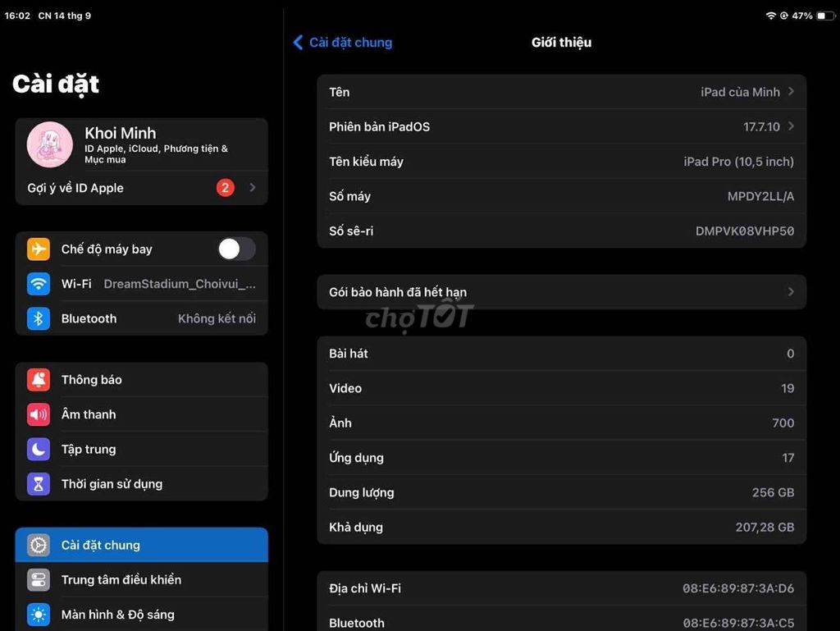Tap the blue back chevron icon
The width and height of the screenshot is (840, 631).
[x=299, y=43]
